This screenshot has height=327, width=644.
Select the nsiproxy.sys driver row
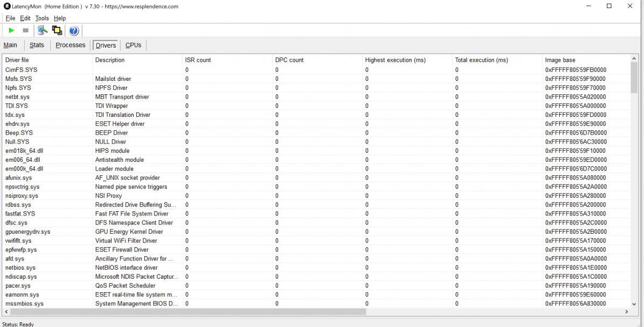[x=317, y=196]
